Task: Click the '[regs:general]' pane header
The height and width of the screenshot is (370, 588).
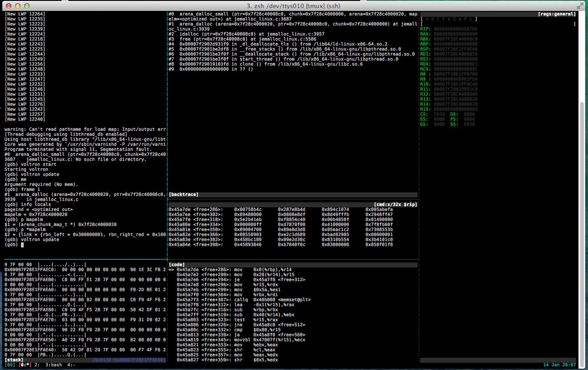Action: [x=557, y=14]
